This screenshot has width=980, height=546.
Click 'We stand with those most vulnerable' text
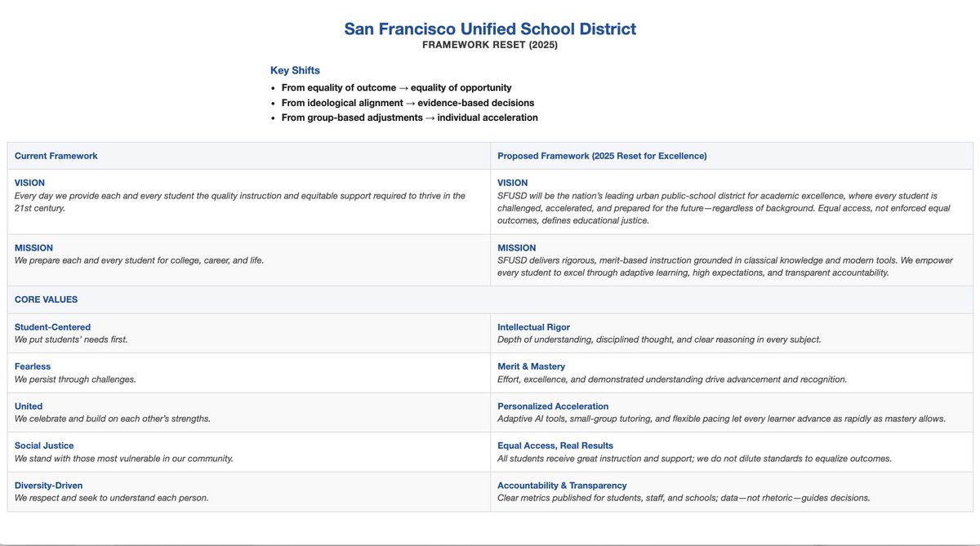pyautogui.click(x=124, y=459)
